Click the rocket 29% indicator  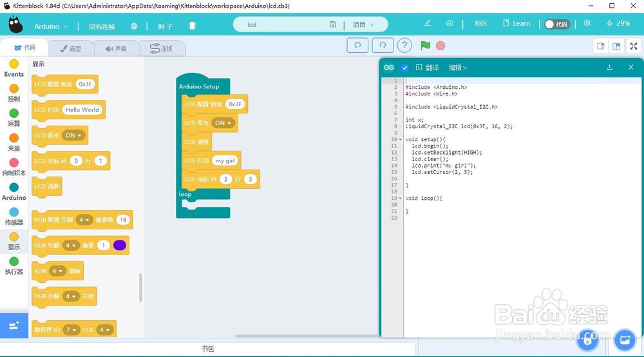618,23
